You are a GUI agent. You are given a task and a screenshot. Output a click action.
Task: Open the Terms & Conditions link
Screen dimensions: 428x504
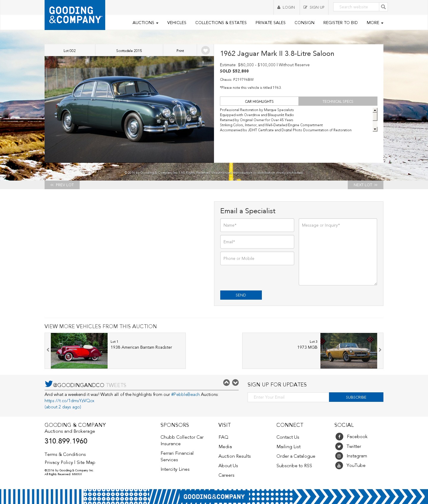click(65, 454)
